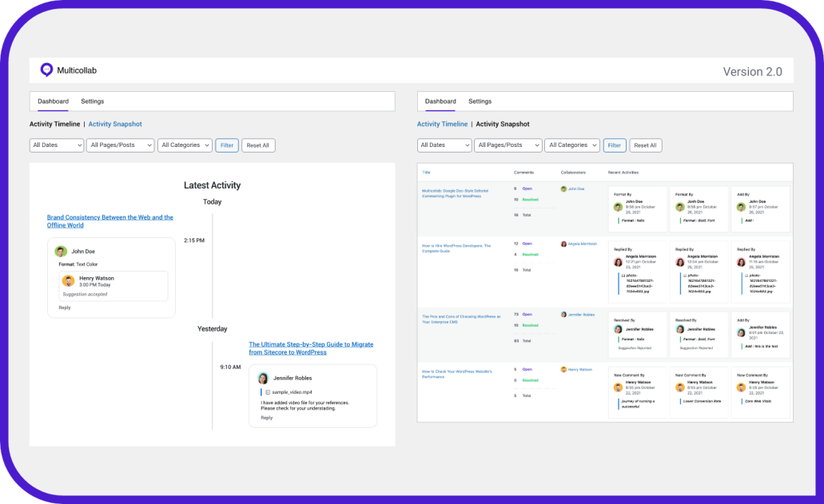Viewport: 824px width, 504px height.
Task: Open the All Categories dropdown in the Activity Snapshot panel
Action: tap(572, 145)
